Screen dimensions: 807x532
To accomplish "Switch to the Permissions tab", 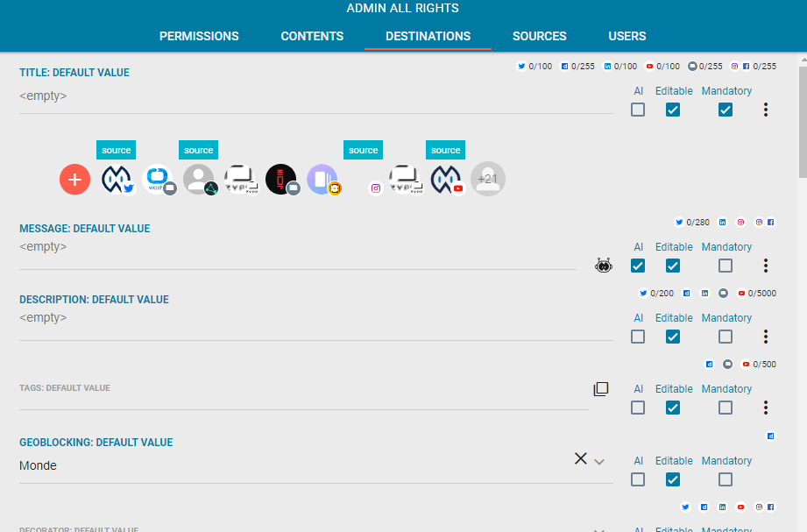I will [x=199, y=36].
